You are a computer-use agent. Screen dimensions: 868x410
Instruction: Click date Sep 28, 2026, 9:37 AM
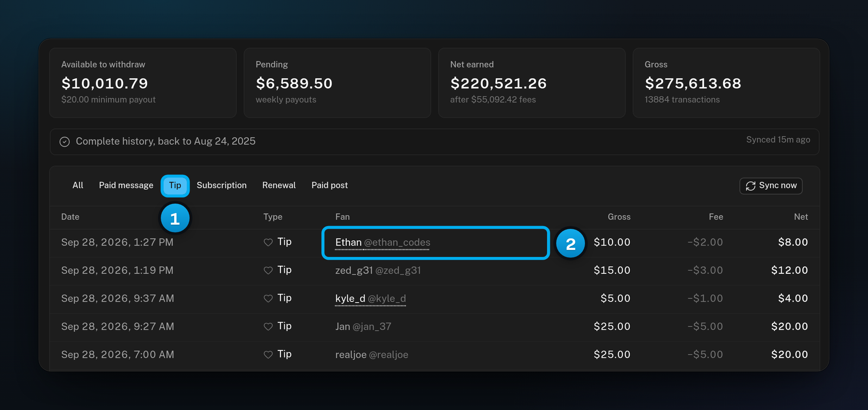pyautogui.click(x=118, y=299)
